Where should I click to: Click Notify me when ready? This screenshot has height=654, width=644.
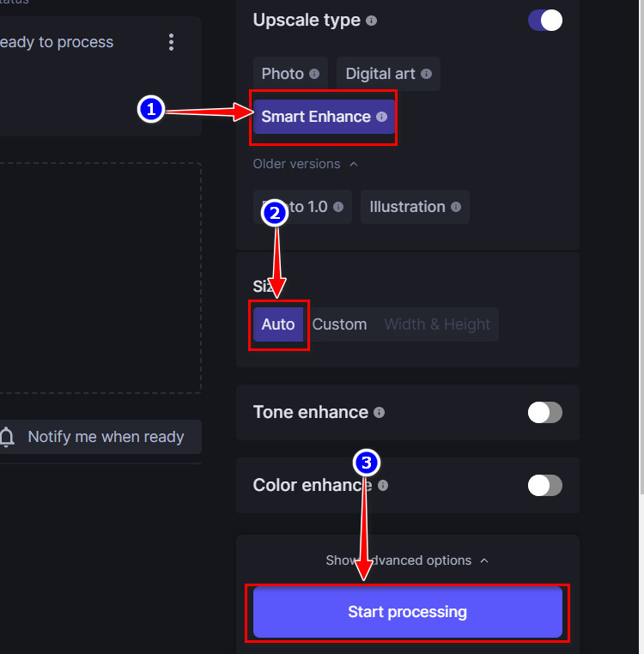pyautogui.click(x=106, y=437)
